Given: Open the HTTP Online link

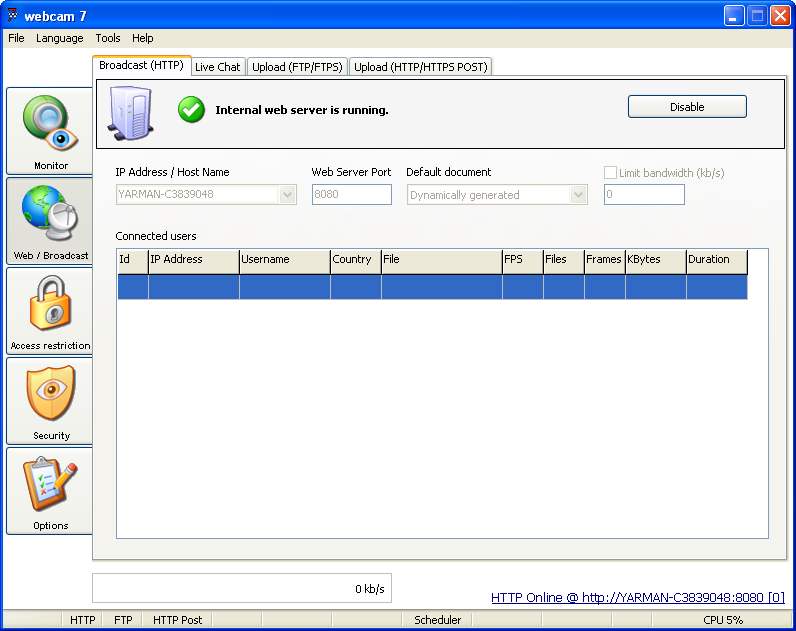Looking at the screenshot, I should tap(638, 597).
